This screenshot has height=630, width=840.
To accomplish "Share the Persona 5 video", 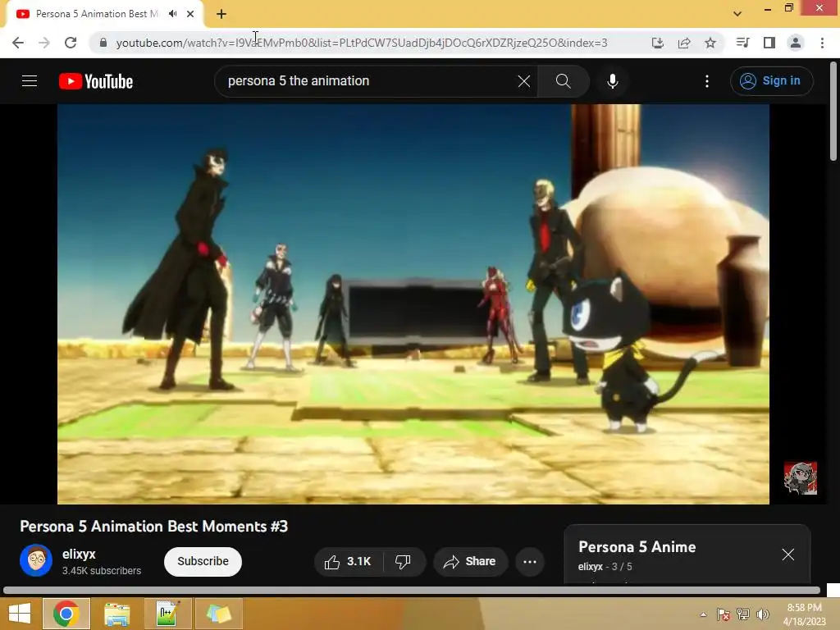I will pyautogui.click(x=470, y=561).
